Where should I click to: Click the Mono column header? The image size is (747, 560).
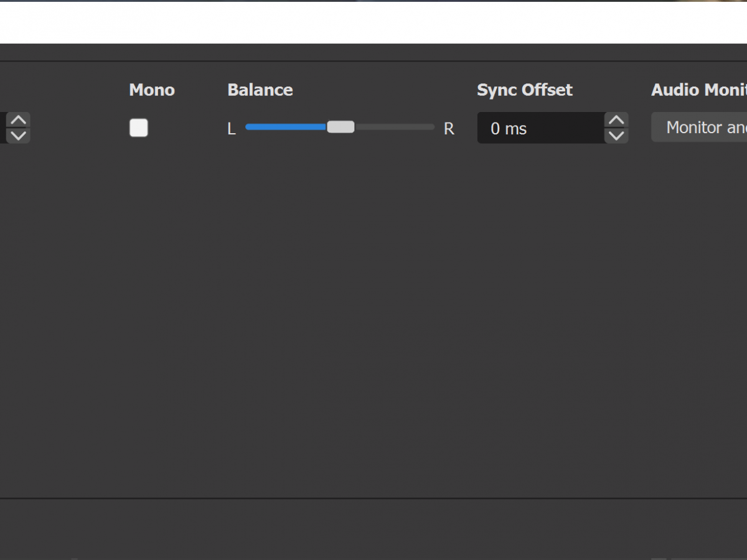(151, 90)
